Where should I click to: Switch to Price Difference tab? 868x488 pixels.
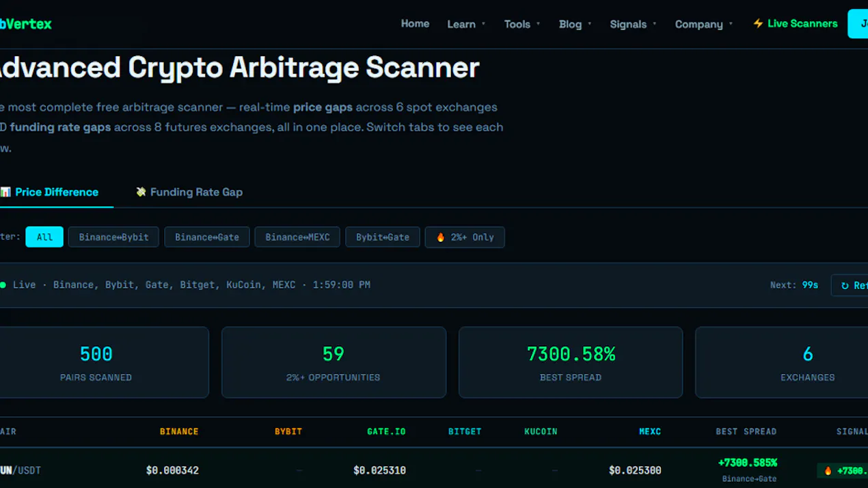tap(51, 192)
